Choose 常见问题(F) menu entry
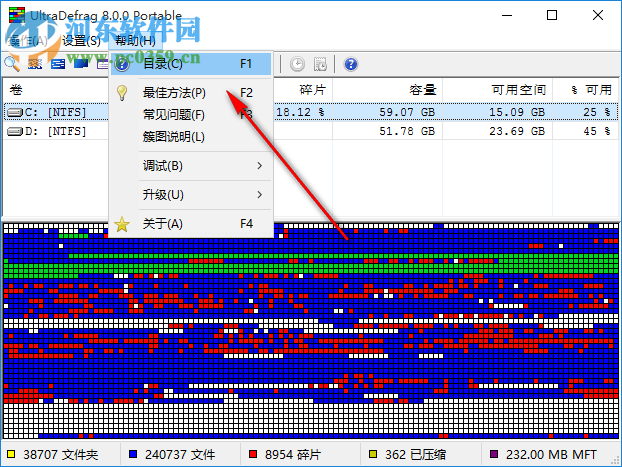 (x=191, y=115)
